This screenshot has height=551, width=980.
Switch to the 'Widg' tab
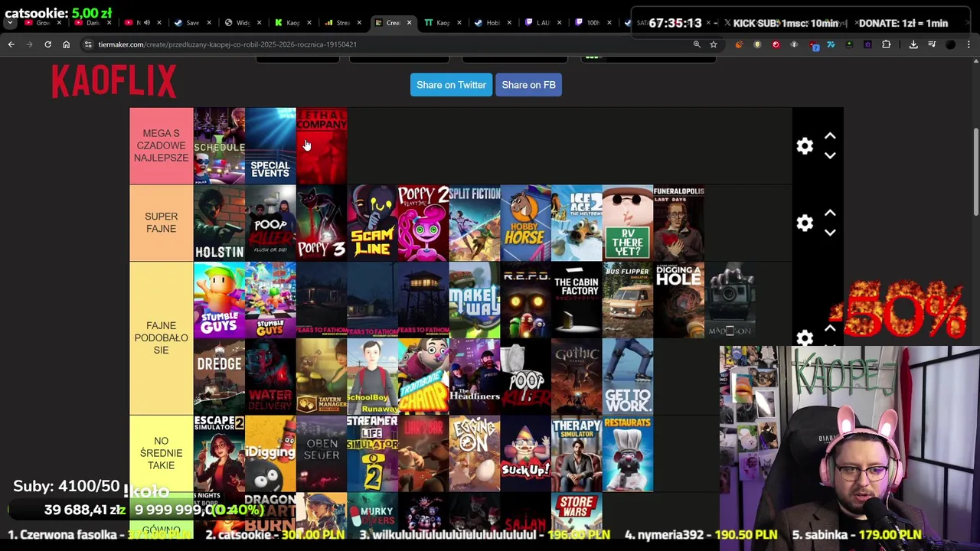point(242,23)
